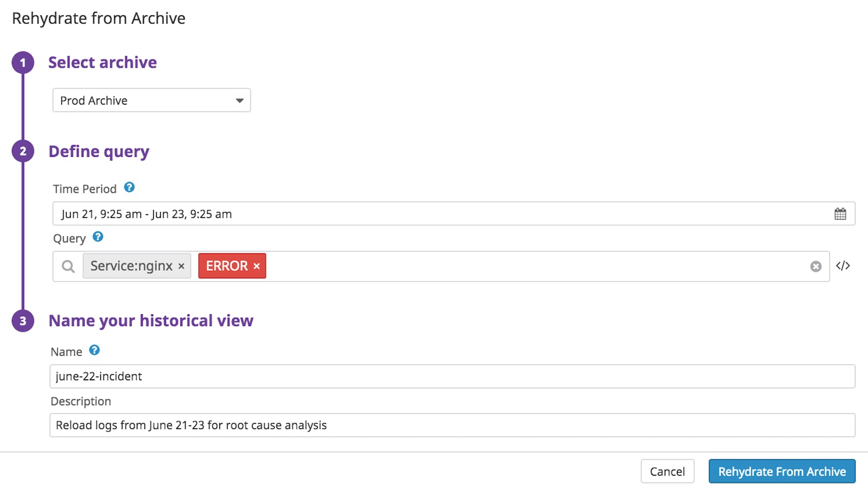This screenshot has height=488, width=868.
Task: Click the step 1 circle next to Select archive
Action: (23, 63)
